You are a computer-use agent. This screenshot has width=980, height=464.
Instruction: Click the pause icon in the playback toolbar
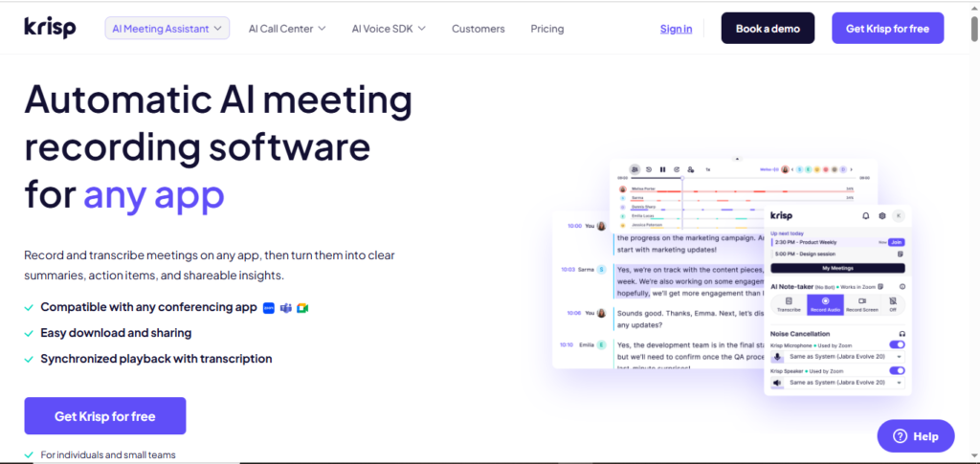[x=662, y=169]
